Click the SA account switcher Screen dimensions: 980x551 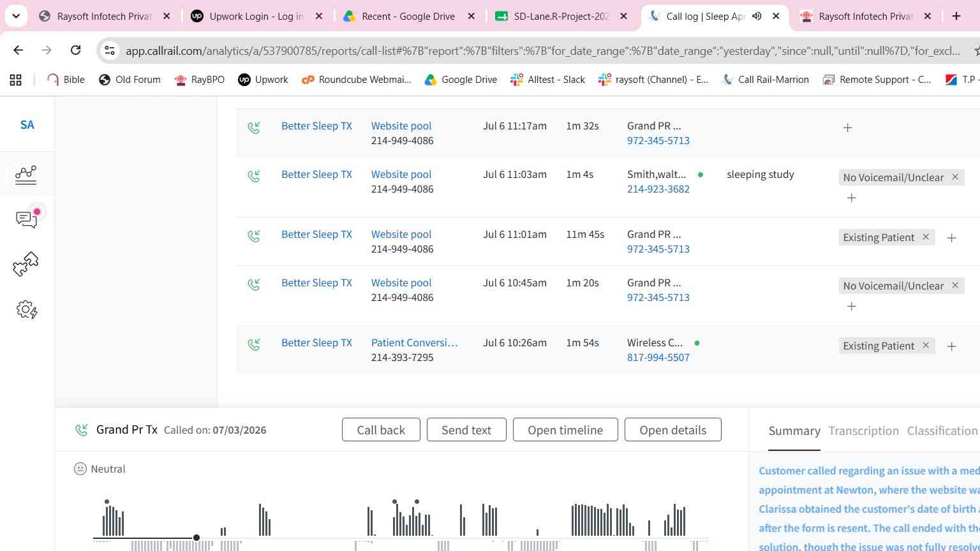(27, 125)
